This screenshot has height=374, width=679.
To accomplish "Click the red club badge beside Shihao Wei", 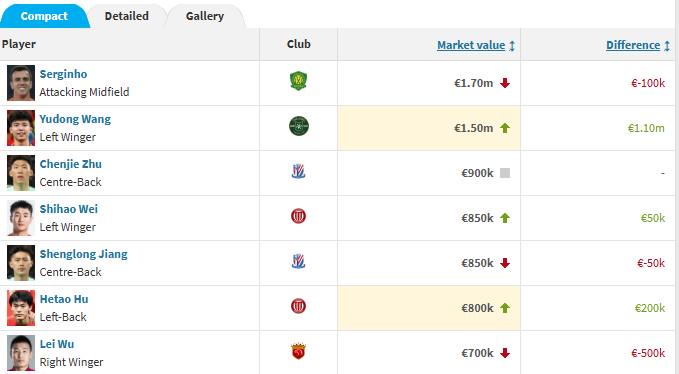I will click(x=298, y=216).
